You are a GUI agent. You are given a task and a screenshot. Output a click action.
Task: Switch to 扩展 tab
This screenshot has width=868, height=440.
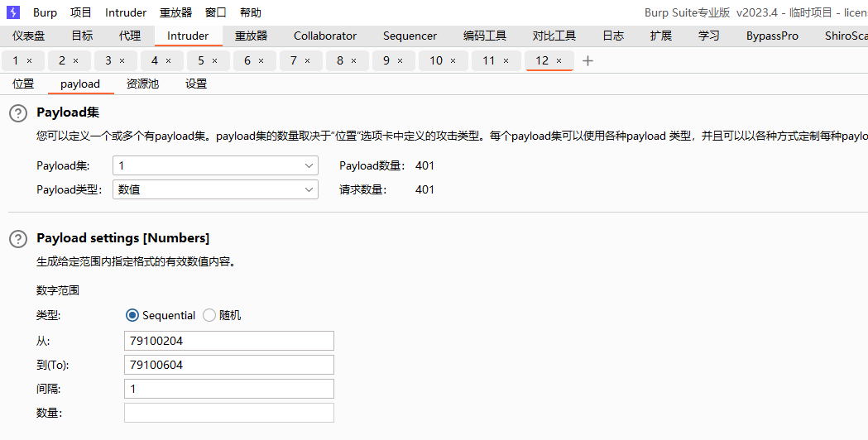pos(661,36)
